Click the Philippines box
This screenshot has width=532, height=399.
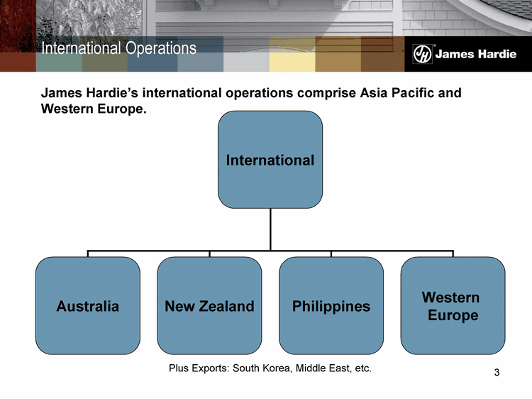click(x=331, y=305)
